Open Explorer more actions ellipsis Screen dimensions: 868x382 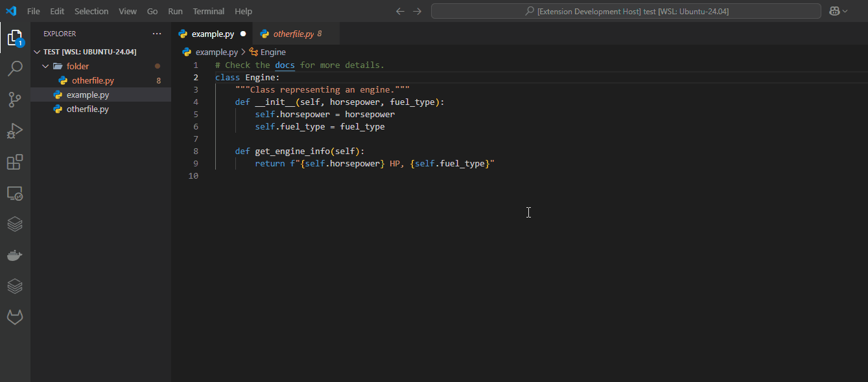click(x=157, y=34)
